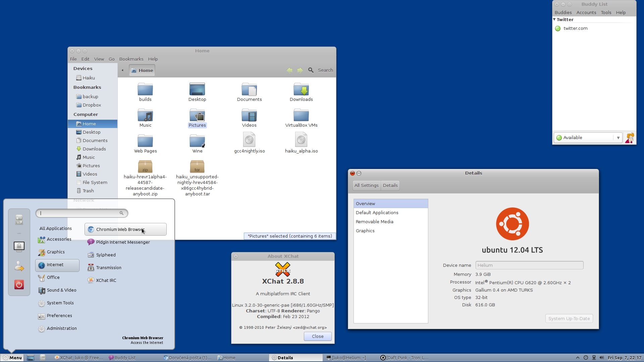This screenshot has height=362, width=644.
Task: Select Sound & Video category
Action: (57, 290)
